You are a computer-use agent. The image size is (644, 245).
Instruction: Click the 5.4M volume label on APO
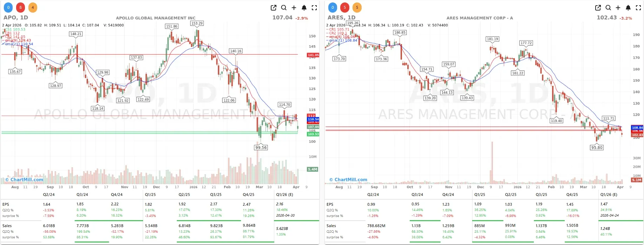click(x=313, y=169)
